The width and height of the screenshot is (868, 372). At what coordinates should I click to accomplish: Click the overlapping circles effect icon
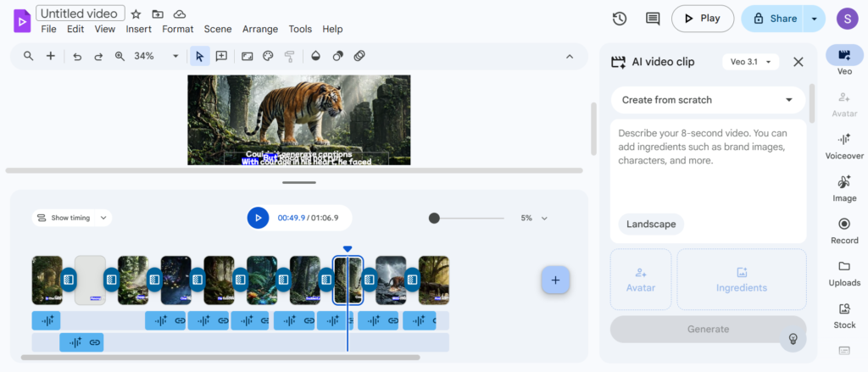pos(337,56)
